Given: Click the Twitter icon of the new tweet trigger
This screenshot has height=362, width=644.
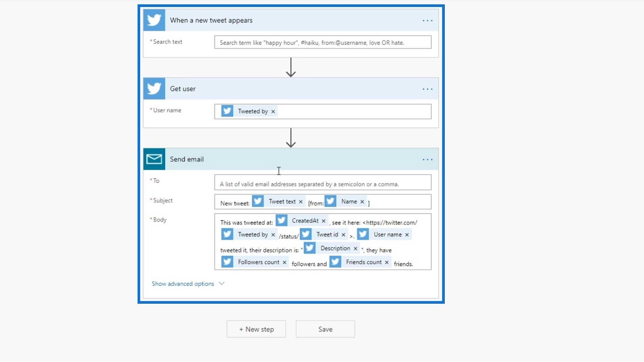Looking at the screenshot, I should (x=154, y=20).
